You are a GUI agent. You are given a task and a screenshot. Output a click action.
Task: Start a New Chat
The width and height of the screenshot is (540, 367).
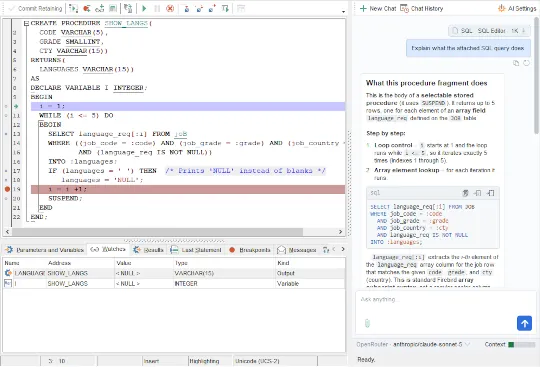click(x=378, y=9)
